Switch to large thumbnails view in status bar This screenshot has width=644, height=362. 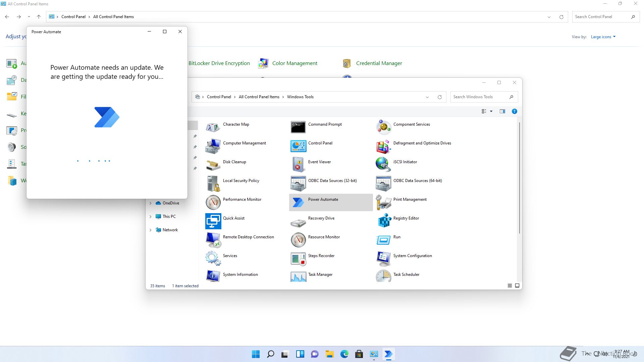[x=517, y=286]
